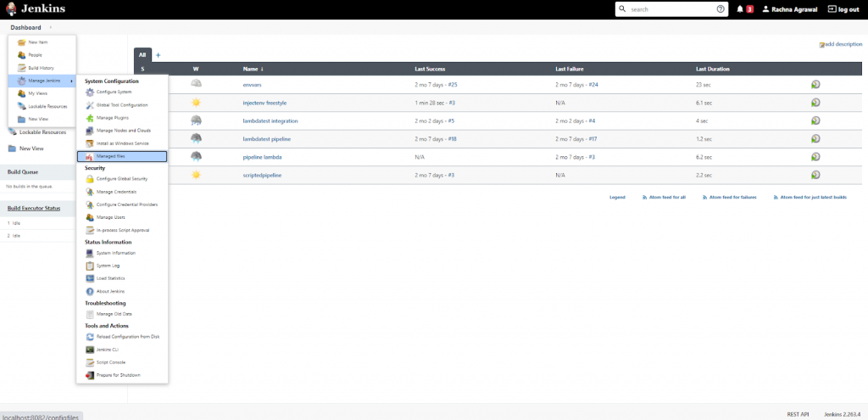Open the REST API footer link

[798, 414]
